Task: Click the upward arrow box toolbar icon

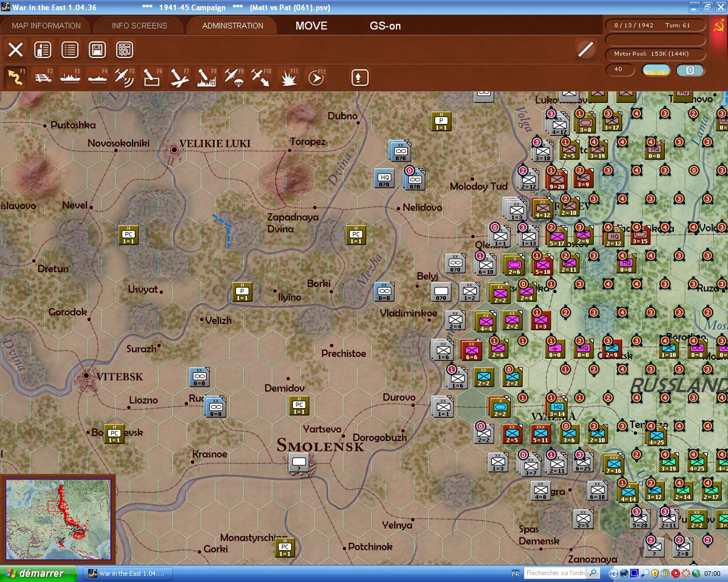Action: tap(359, 77)
